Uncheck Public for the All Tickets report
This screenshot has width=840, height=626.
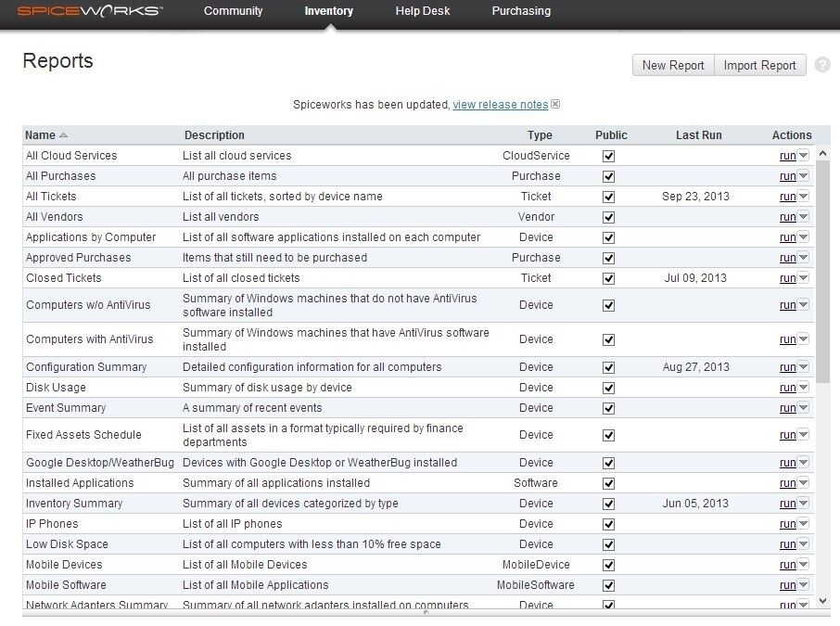click(x=609, y=196)
